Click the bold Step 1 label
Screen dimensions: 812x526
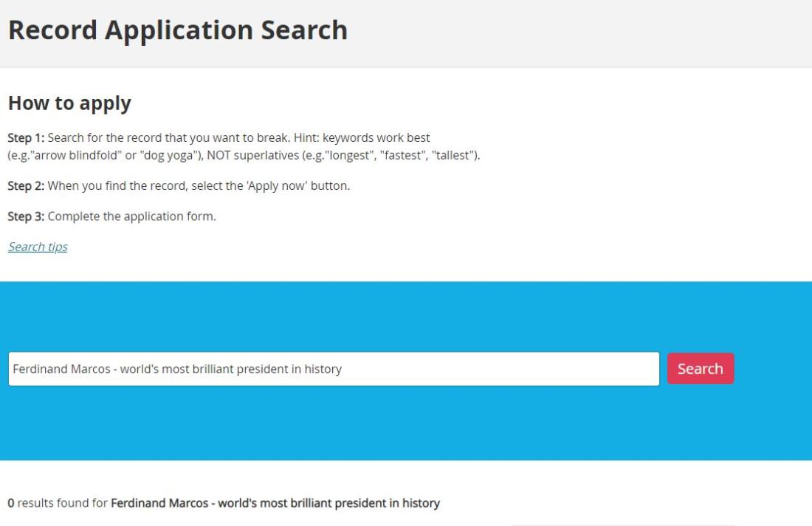click(26, 138)
